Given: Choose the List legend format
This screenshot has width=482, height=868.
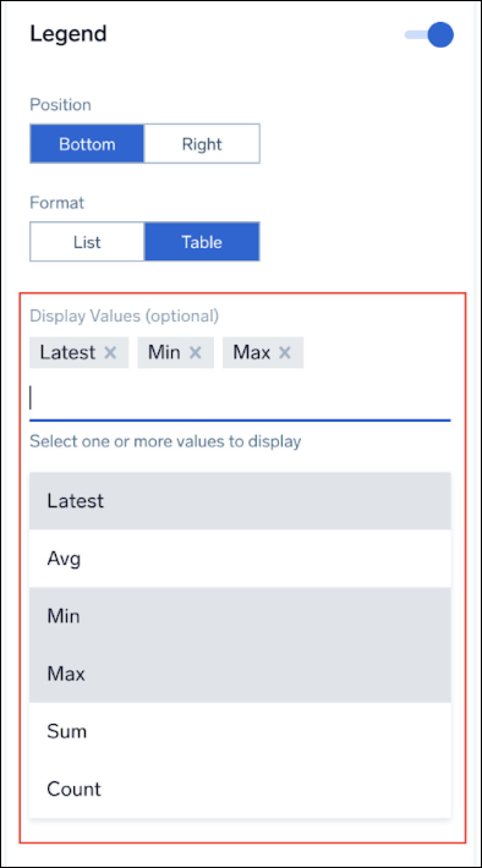Looking at the screenshot, I should pos(87,242).
